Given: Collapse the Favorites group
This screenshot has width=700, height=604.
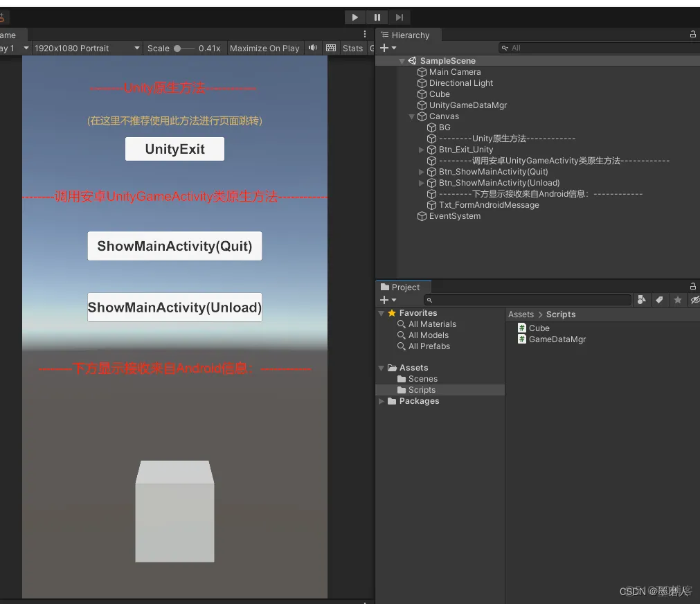Looking at the screenshot, I should click(x=382, y=313).
